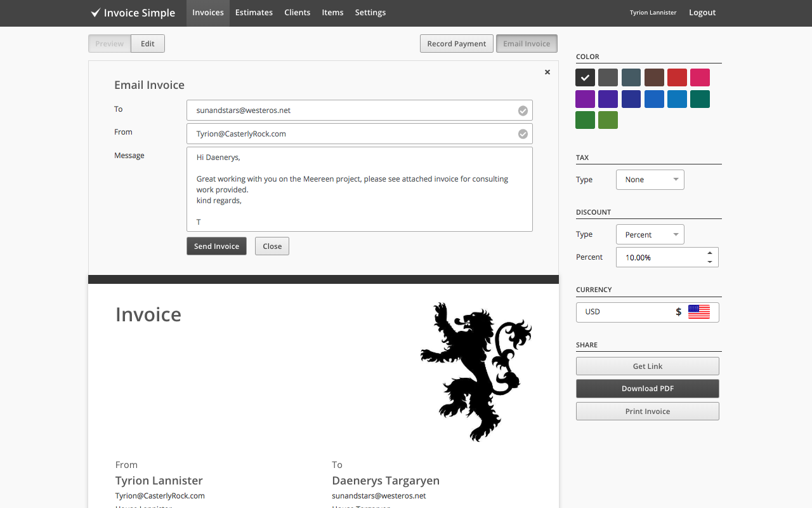Open the Estimates tab
812x508 pixels.
coord(254,13)
